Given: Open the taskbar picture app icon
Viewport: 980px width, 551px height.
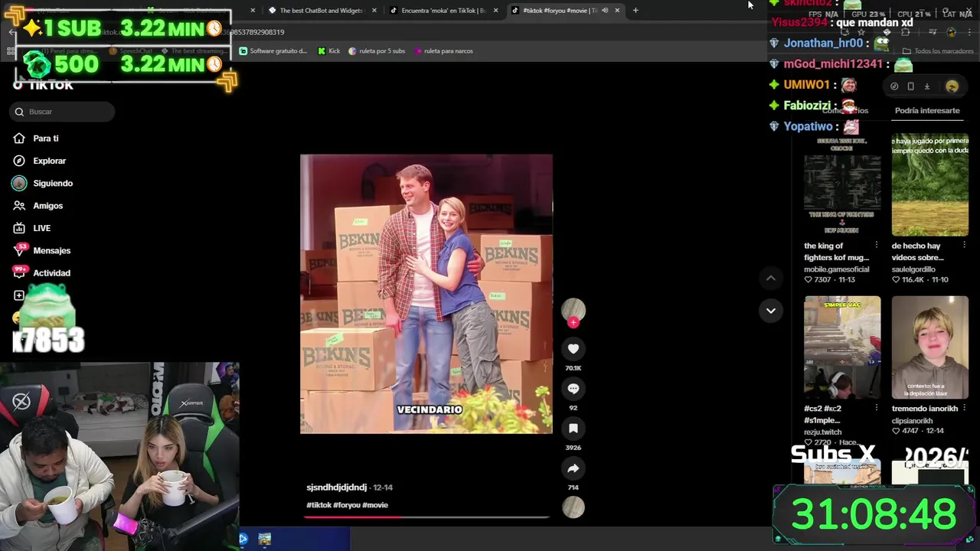Looking at the screenshot, I should click(264, 539).
